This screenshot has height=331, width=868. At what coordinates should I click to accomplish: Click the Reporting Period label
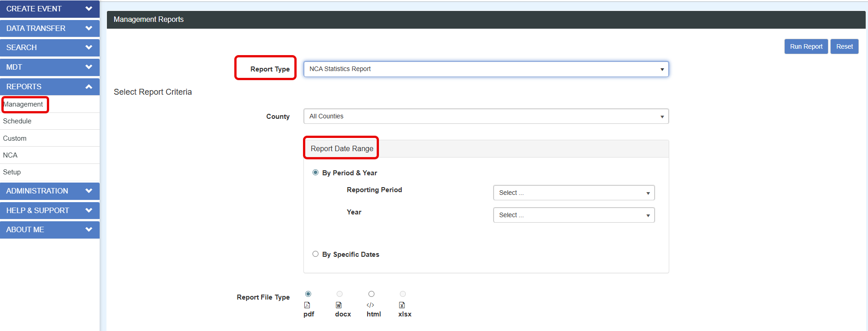(x=374, y=190)
